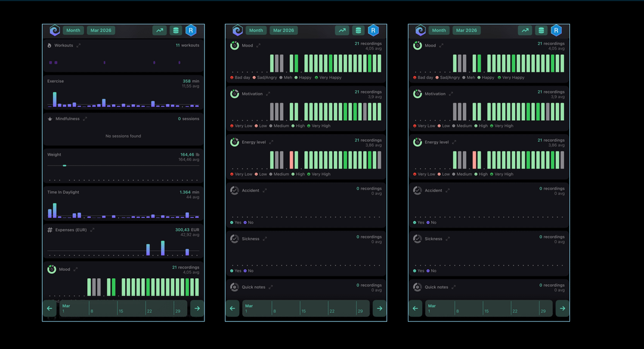This screenshot has height=349, width=644.
Task: Go to previous month in the left panel
Action: click(x=49, y=309)
